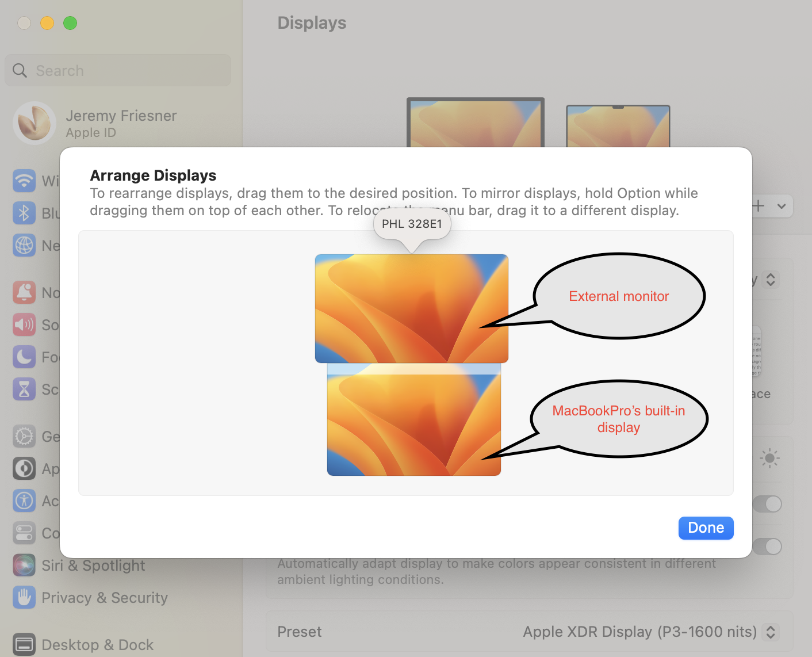Click the Privacy & Security hand icon
Image resolution: width=812 pixels, height=657 pixels.
pos(24,597)
